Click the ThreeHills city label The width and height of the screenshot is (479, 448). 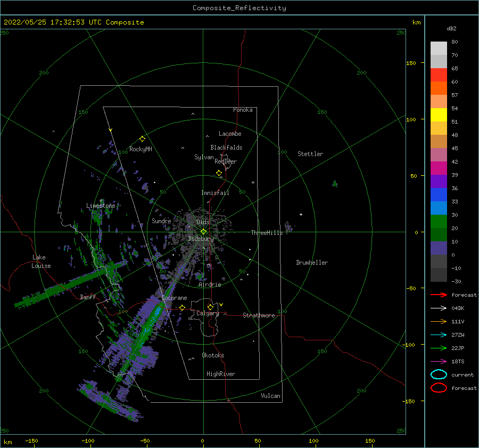(267, 233)
